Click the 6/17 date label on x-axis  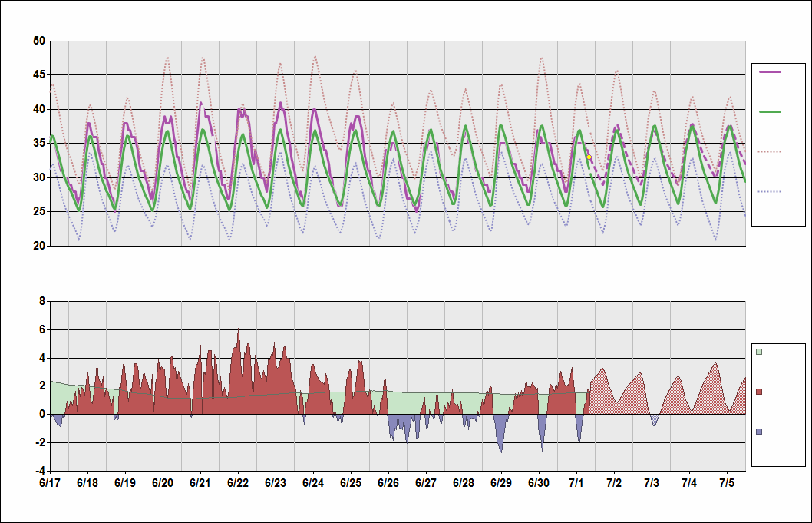(x=50, y=483)
